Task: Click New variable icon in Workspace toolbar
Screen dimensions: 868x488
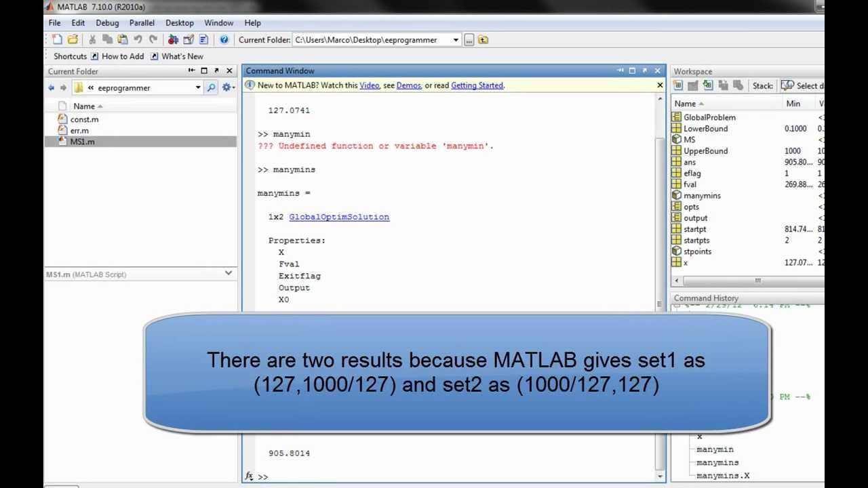Action: coord(677,85)
